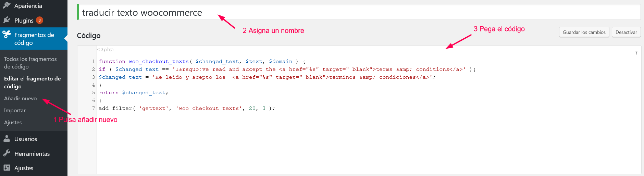Click the Fragmentos de código scissors icon
Viewport: 644px width, 176px height.
pos(7,34)
